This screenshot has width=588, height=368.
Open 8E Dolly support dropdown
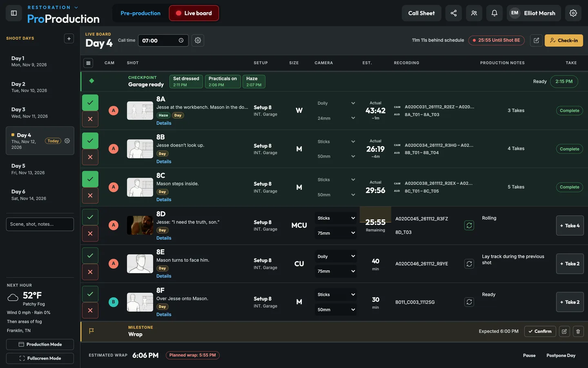[336, 256]
